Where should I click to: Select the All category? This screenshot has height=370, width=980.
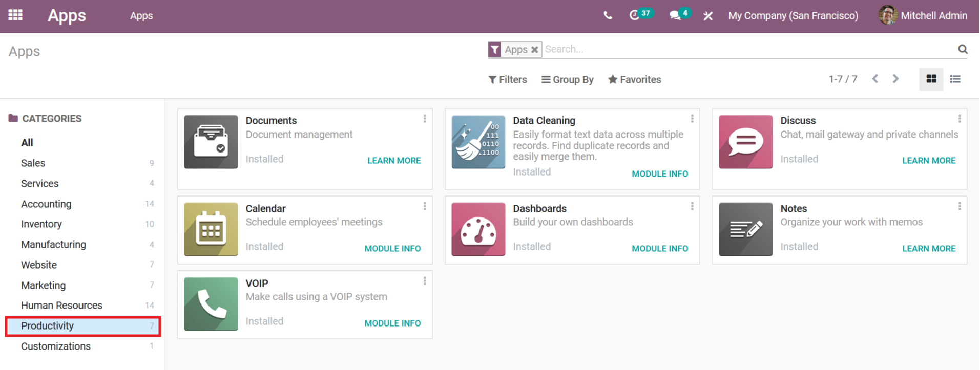(27, 143)
